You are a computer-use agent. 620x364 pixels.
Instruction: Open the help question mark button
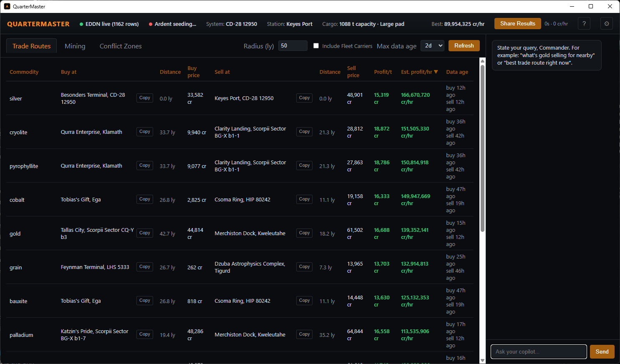[x=584, y=24]
